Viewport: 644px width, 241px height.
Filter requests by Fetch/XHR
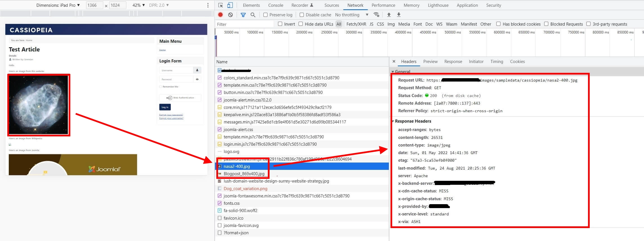[356, 24]
